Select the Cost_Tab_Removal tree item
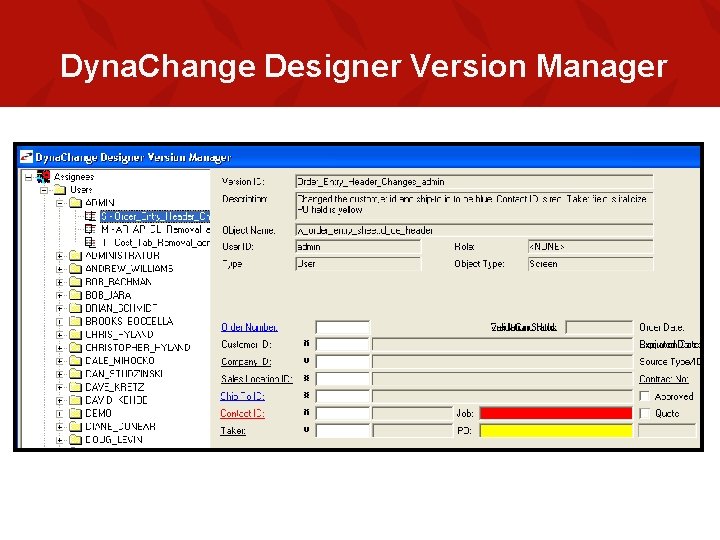Viewport: 720px width, 540px height. (x=155, y=242)
